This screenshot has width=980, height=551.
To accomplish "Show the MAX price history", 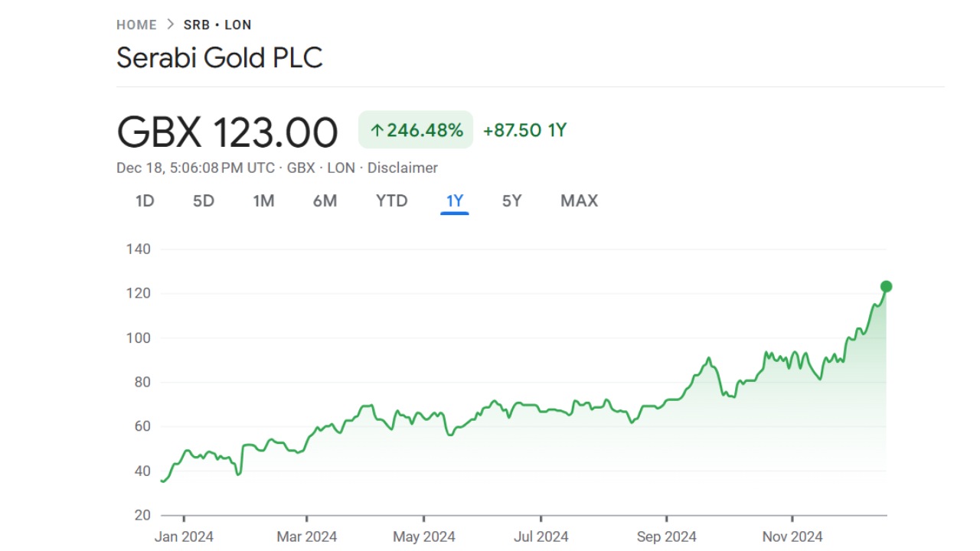I will pos(579,201).
